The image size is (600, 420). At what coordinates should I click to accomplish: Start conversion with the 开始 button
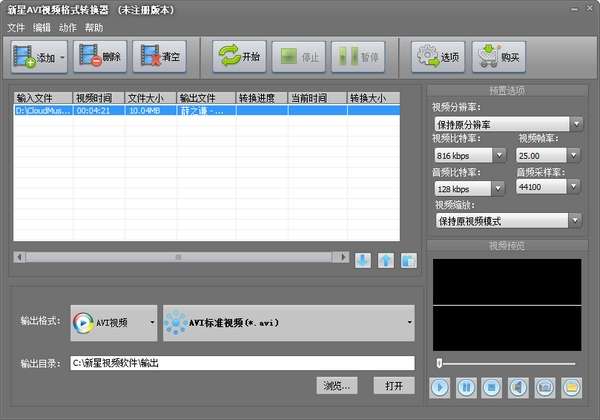[x=239, y=57]
